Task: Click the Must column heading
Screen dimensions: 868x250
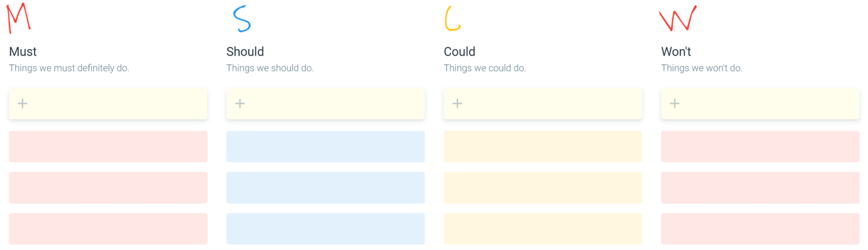Action: tap(23, 52)
